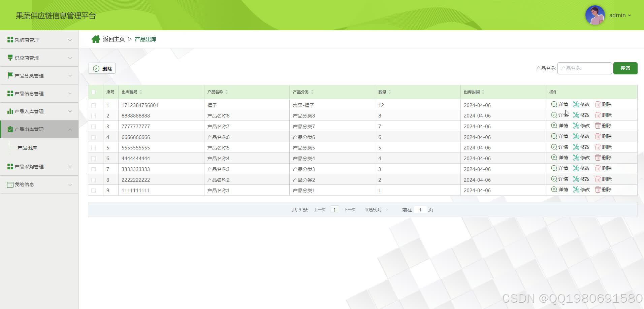This screenshot has width=644, height=309.
Task: Click the 采购商管理 grid icon
Action: (x=10, y=40)
